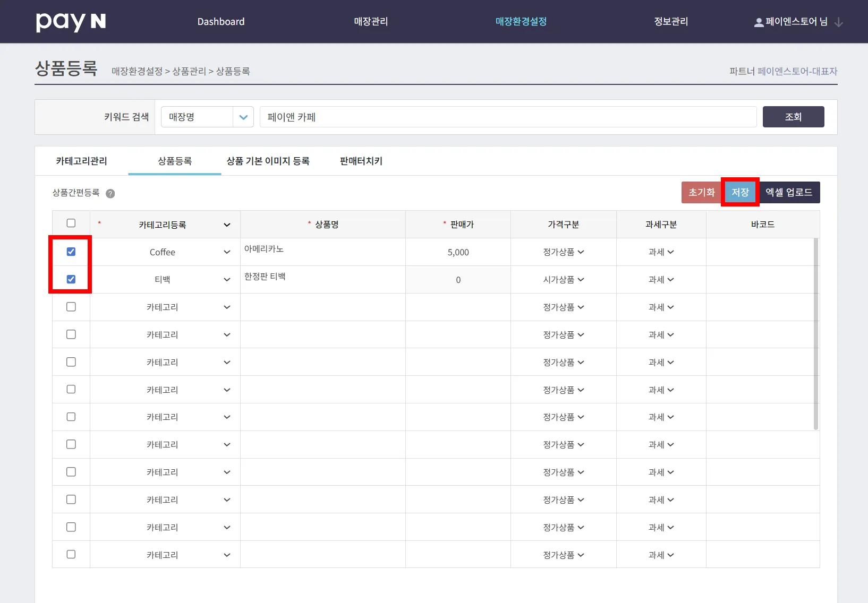Switch to the 카테고리관리 tab
This screenshot has width=868, height=603.
[x=82, y=161]
